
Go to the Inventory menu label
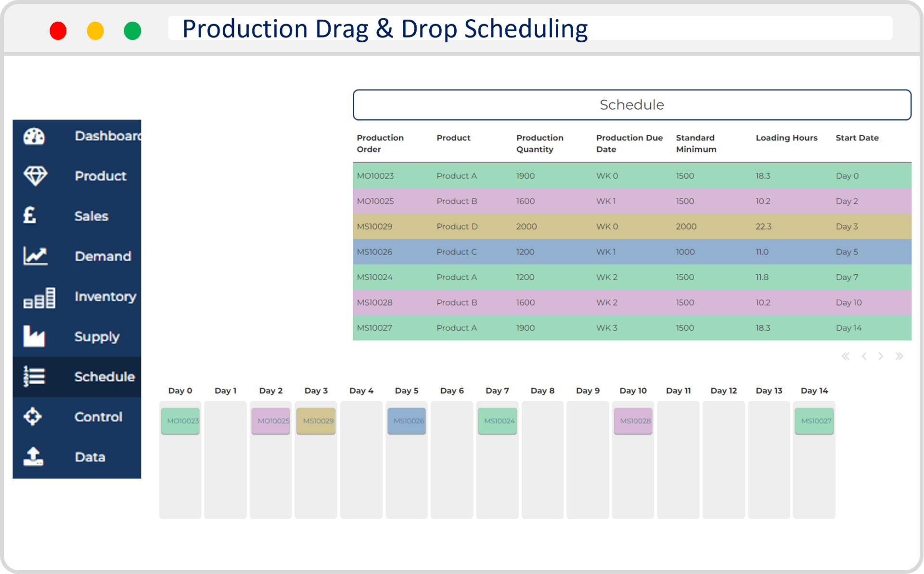click(105, 296)
